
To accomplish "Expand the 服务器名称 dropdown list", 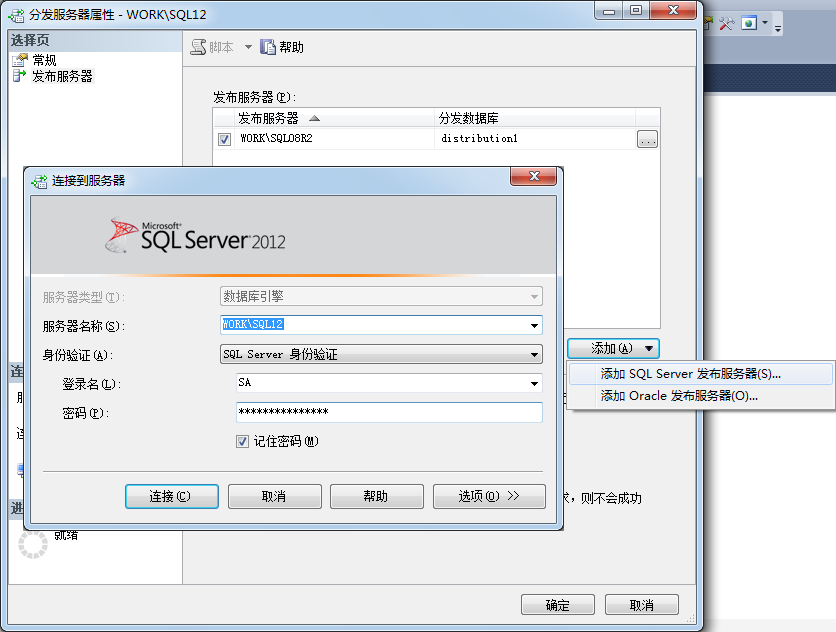I will (534, 325).
